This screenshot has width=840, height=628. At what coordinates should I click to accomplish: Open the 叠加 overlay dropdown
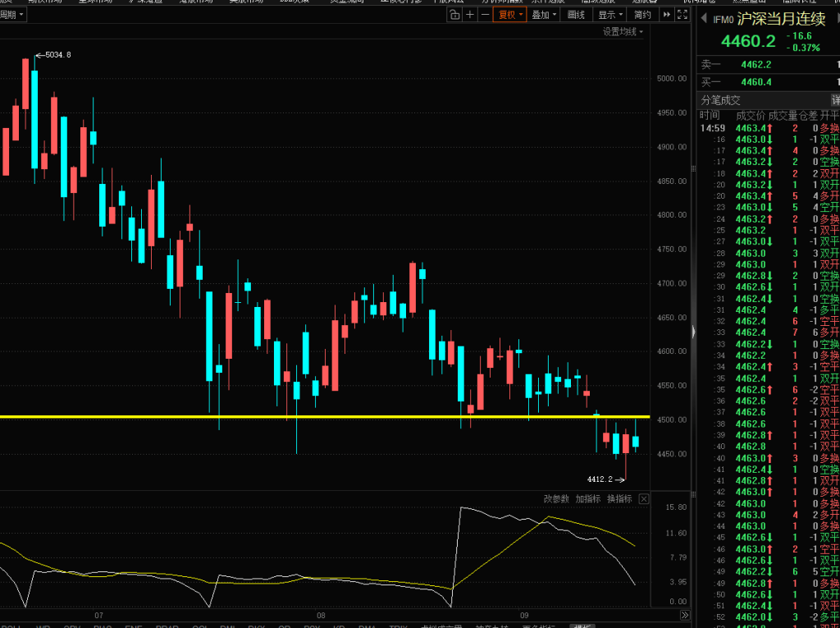[x=544, y=15]
